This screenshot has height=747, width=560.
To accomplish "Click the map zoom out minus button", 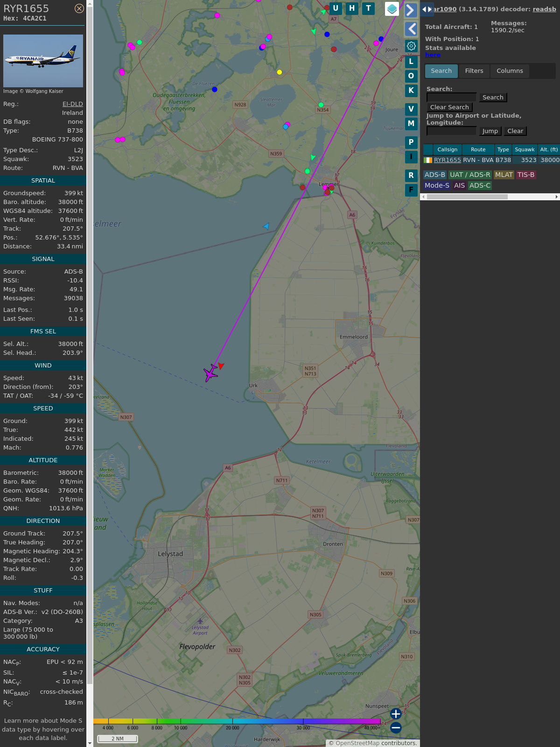I will click(x=396, y=727).
